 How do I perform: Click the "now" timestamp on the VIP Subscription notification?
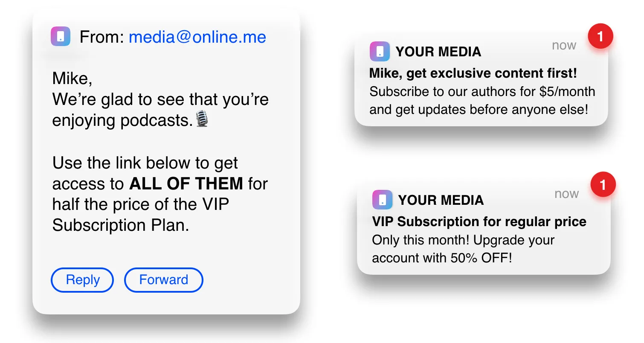pyautogui.click(x=566, y=194)
